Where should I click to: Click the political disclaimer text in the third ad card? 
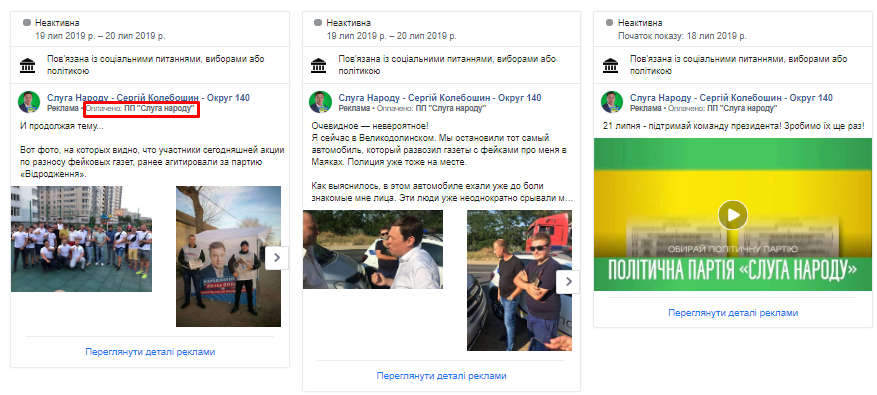(739, 65)
